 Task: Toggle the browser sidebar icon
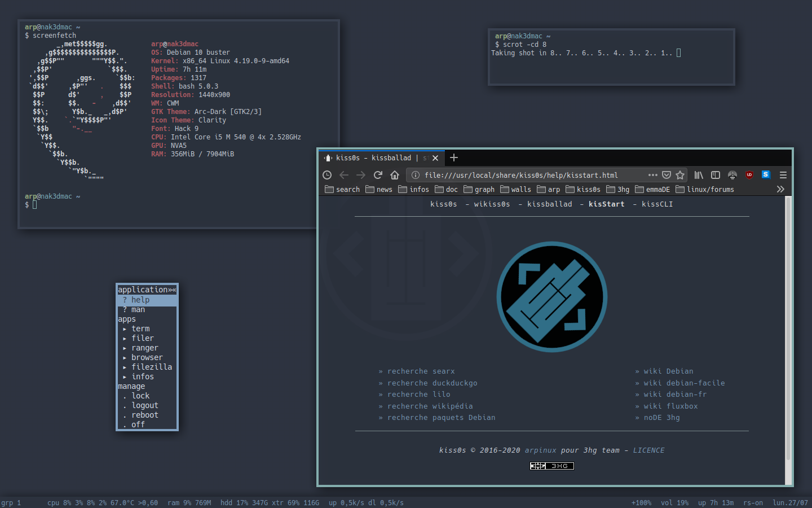tap(716, 175)
